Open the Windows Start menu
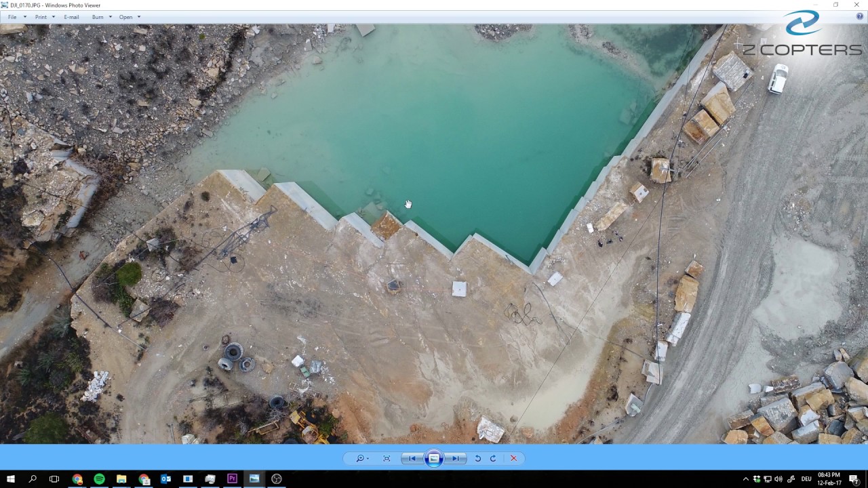 click(11, 479)
